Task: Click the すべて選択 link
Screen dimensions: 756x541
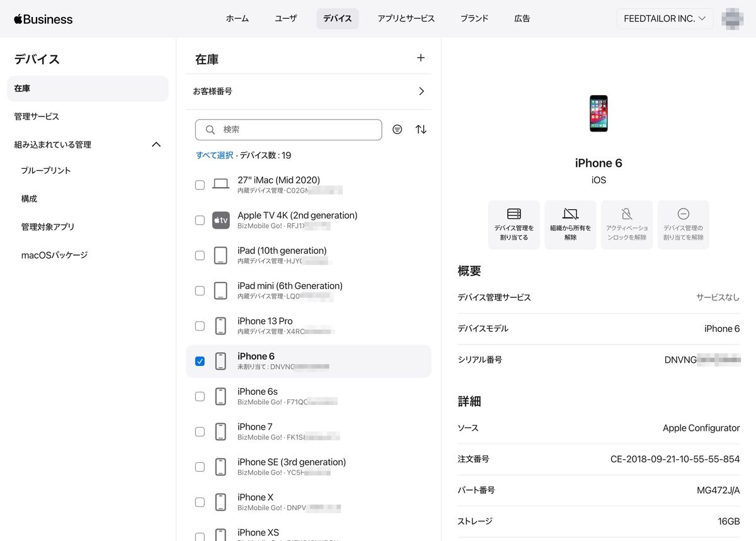Action: tap(214, 156)
